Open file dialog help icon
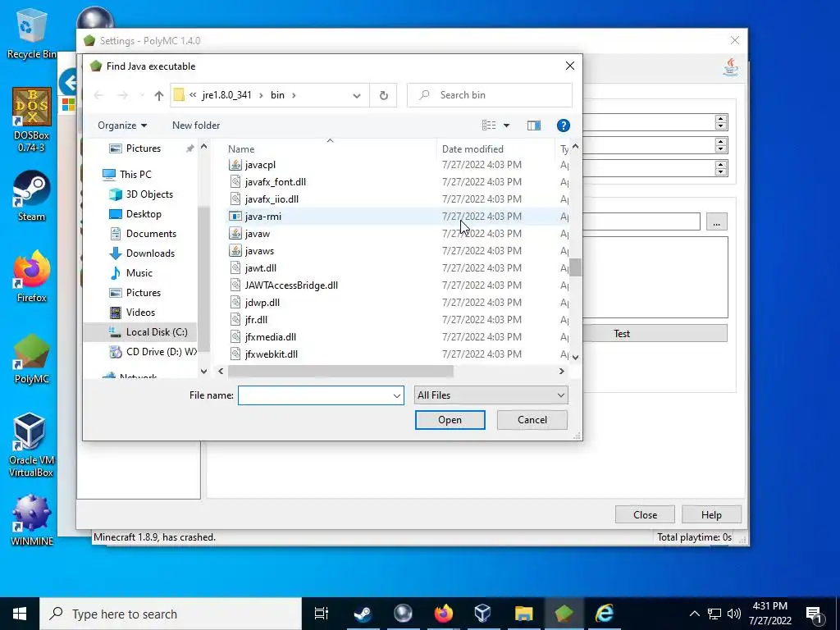 (x=563, y=126)
